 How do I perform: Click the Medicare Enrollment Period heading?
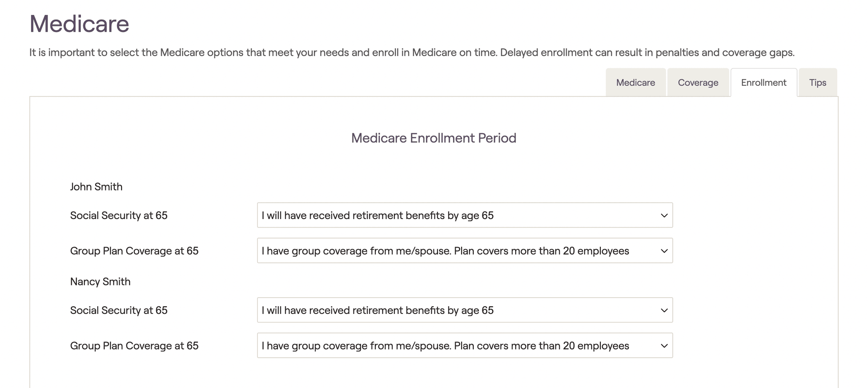point(434,138)
